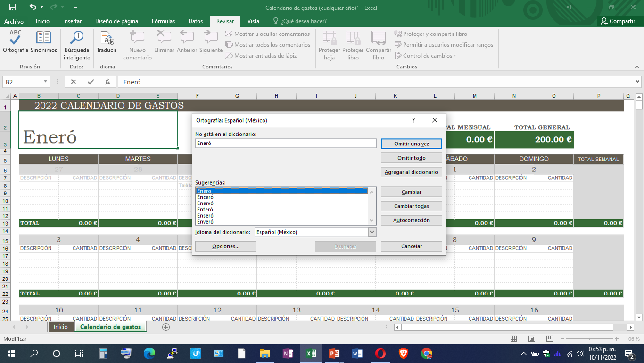This screenshot has width=644, height=363.
Task: Click the Autocorrección button
Action: click(412, 220)
